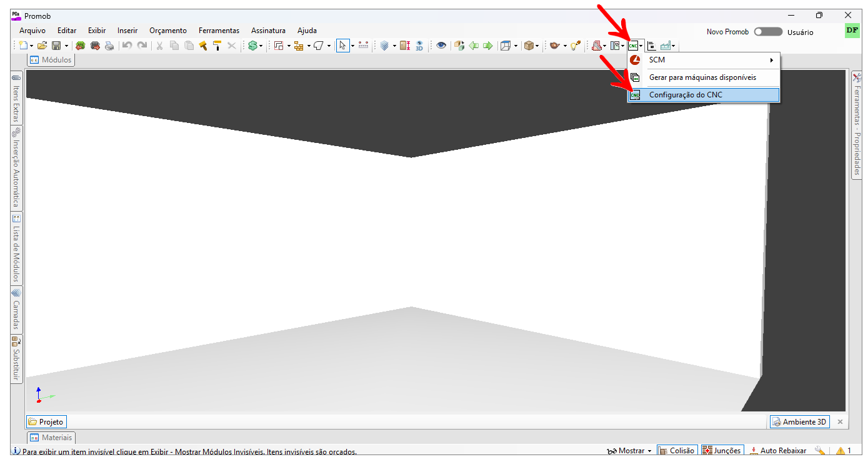
Task: Choose Gerar para máquinas disponíveis
Action: [704, 77]
